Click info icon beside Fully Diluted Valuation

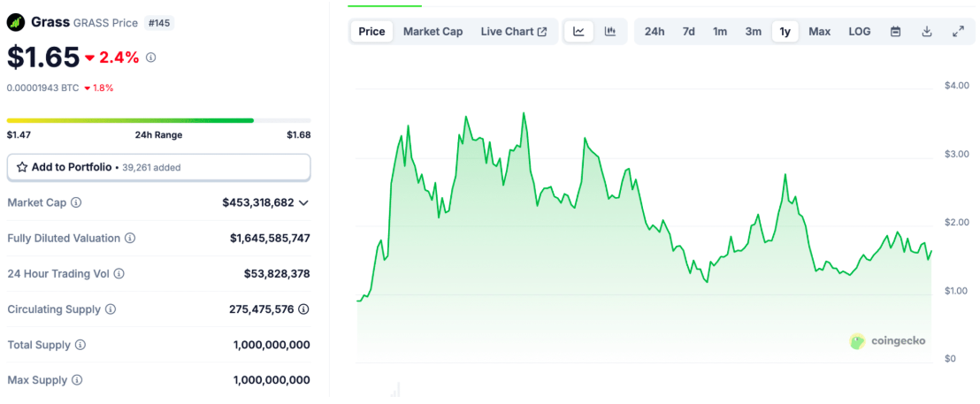coord(130,239)
